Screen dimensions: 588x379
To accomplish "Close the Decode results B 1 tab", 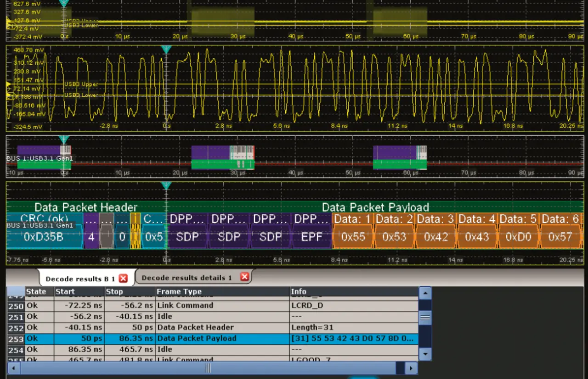I will click(x=123, y=278).
